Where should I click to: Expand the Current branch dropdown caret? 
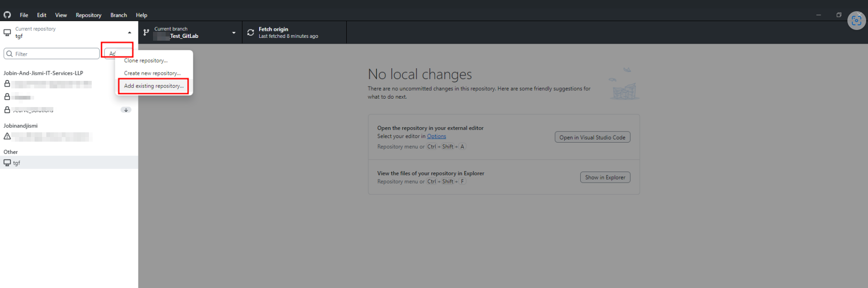pos(234,33)
